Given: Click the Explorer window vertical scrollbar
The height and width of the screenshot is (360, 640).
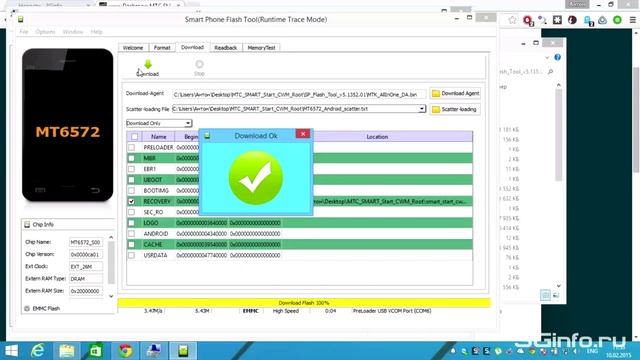Looking at the screenshot, I should pos(558,135).
